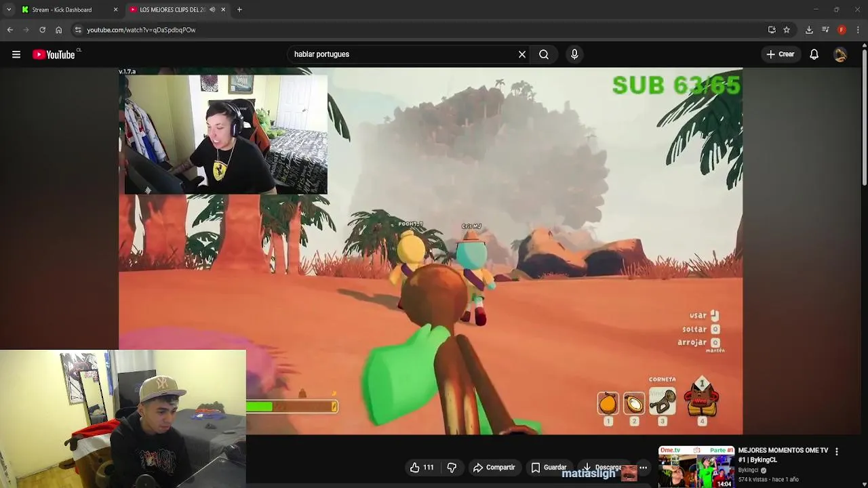The height and width of the screenshot is (488, 868).
Task: Close the Stream - Kick Dashboard tab
Action: click(x=115, y=9)
